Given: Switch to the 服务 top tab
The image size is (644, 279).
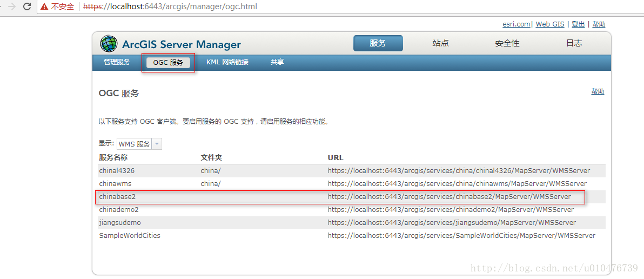Looking at the screenshot, I should tap(378, 43).
